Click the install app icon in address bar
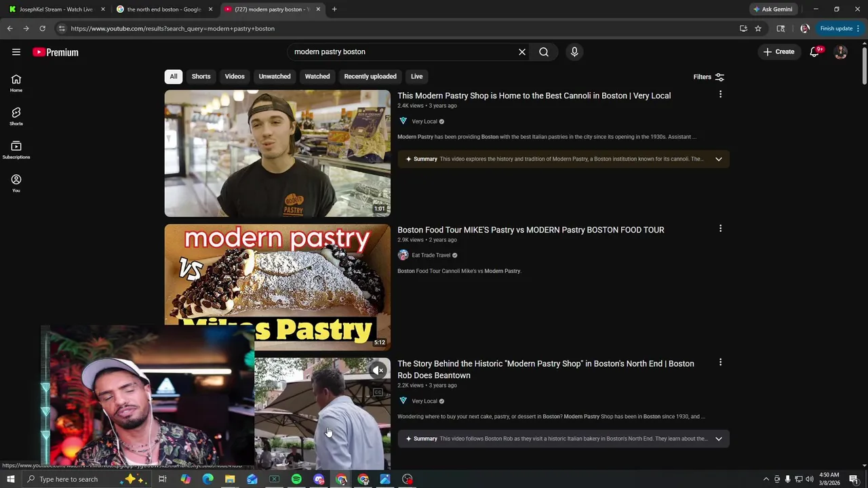The image size is (868, 488). [743, 28]
